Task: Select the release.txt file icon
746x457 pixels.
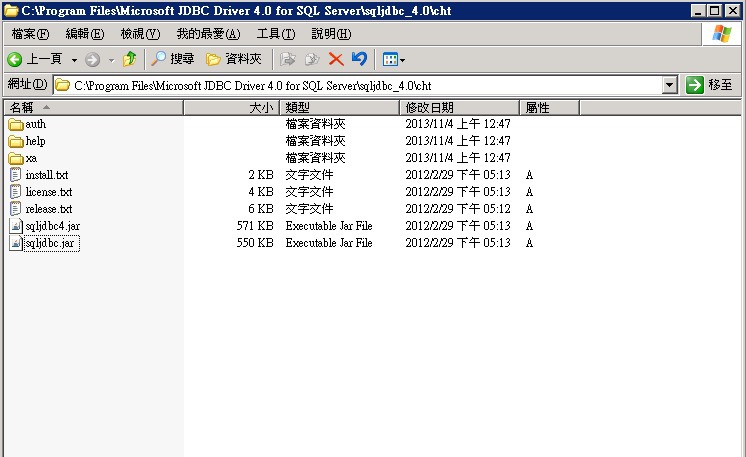Action: pyautogui.click(x=16, y=209)
